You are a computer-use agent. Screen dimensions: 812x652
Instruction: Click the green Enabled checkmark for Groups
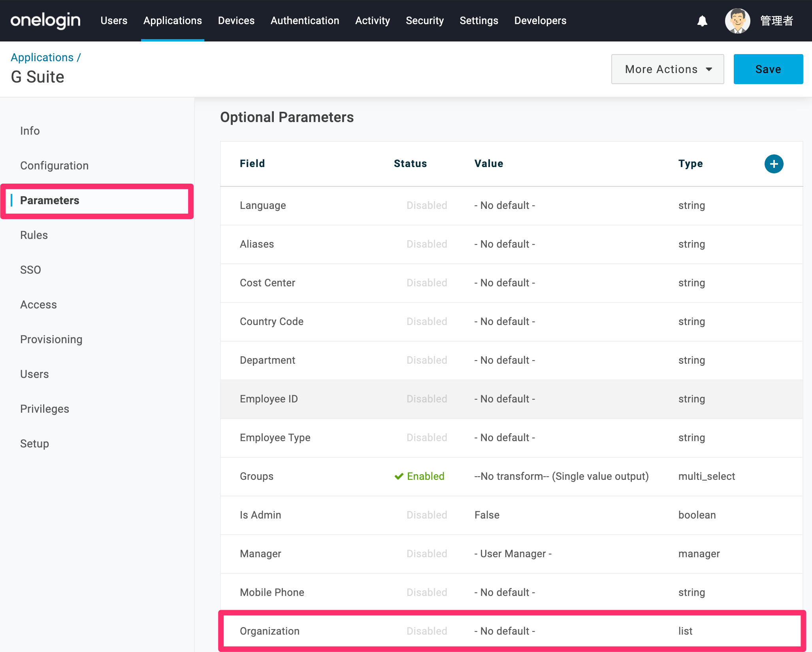coord(399,476)
